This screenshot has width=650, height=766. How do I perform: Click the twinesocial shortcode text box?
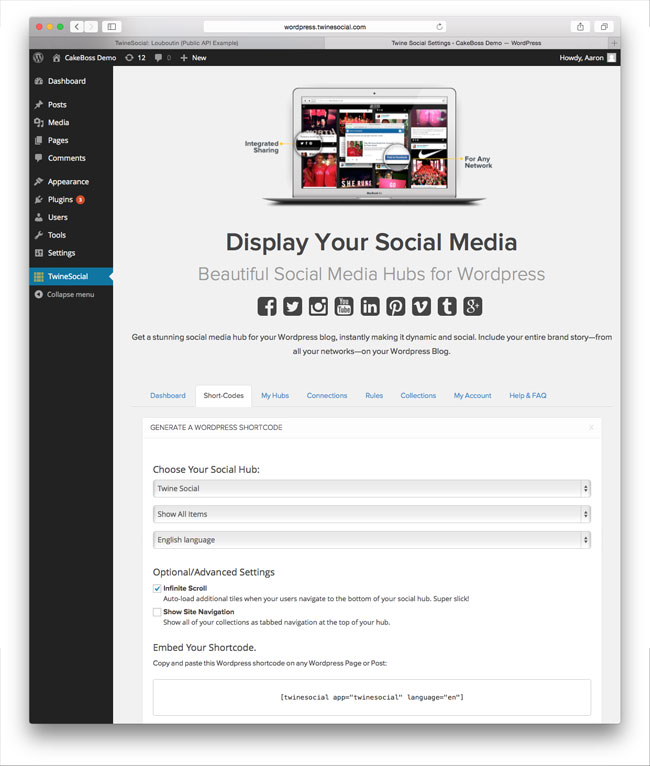click(372, 697)
